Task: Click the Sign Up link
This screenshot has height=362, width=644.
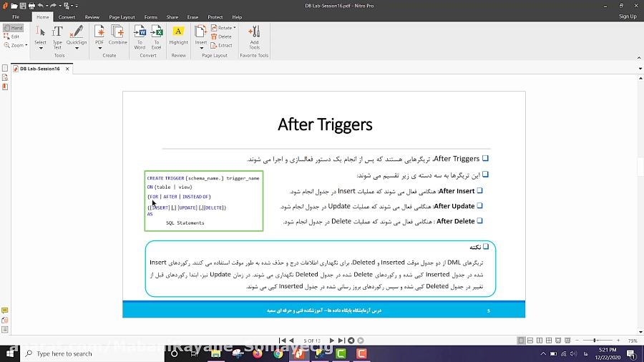Action: pos(627,16)
